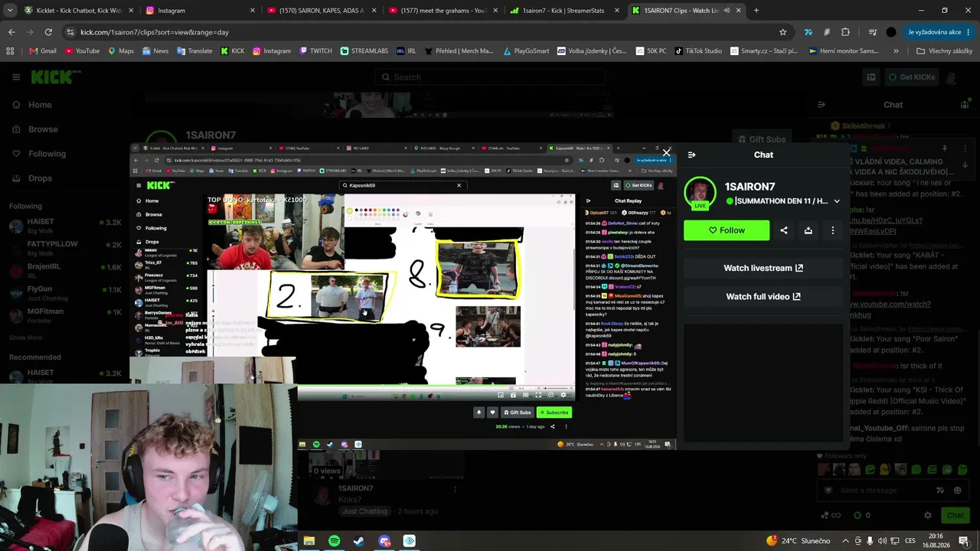Open the FlyGun channel in sidebar
980x551 pixels.
coord(65,293)
